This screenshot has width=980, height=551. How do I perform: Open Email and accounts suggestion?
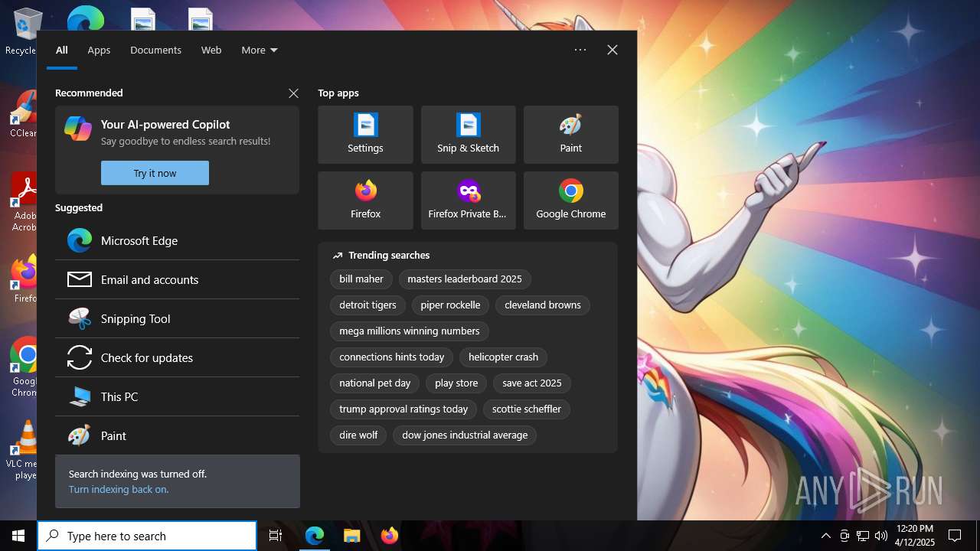tap(177, 279)
